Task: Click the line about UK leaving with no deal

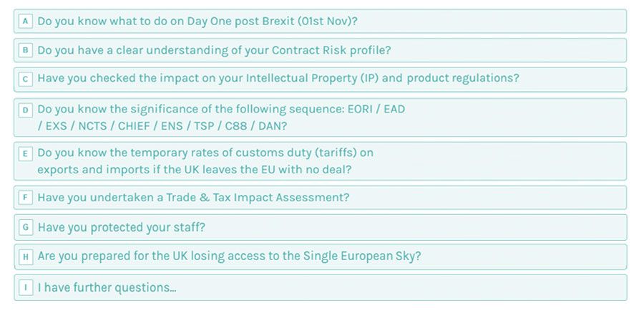Action: click(194, 170)
